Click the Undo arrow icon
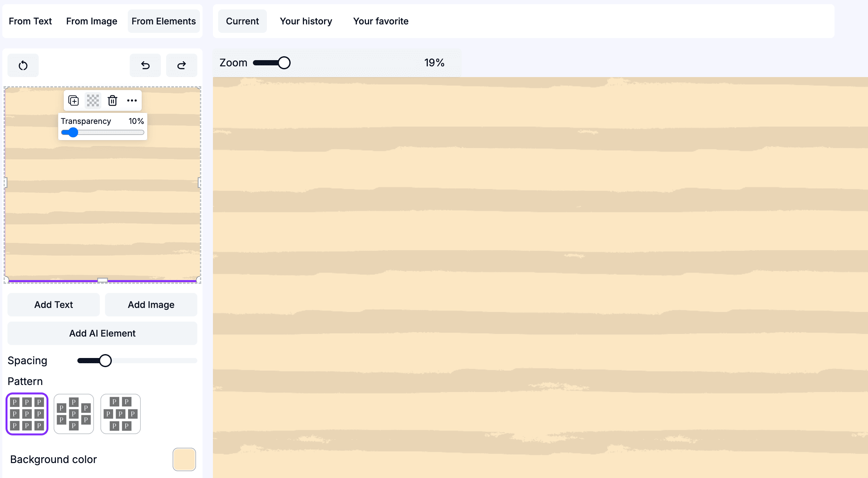The image size is (868, 478). coord(145,65)
